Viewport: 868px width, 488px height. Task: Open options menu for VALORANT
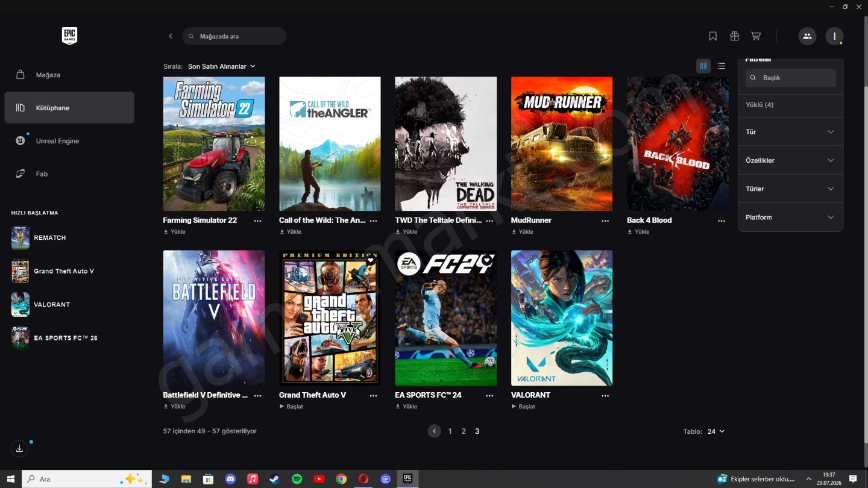[605, 395]
